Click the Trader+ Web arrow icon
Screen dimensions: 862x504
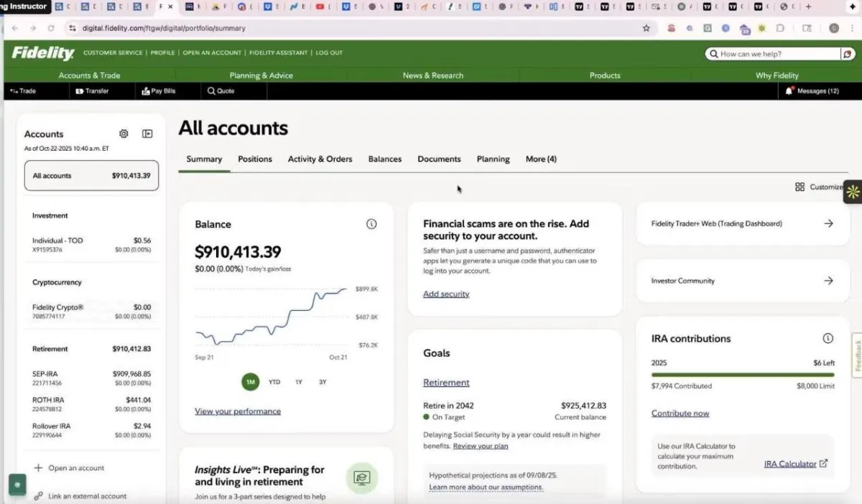(x=828, y=223)
